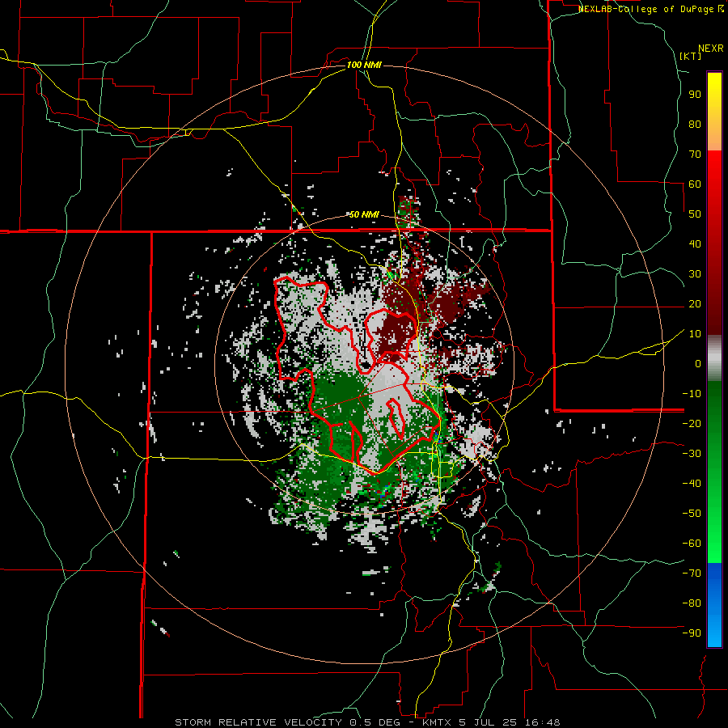This screenshot has height=728, width=728.
Task: Click the 80 value on velocity scale
Action: point(695,125)
